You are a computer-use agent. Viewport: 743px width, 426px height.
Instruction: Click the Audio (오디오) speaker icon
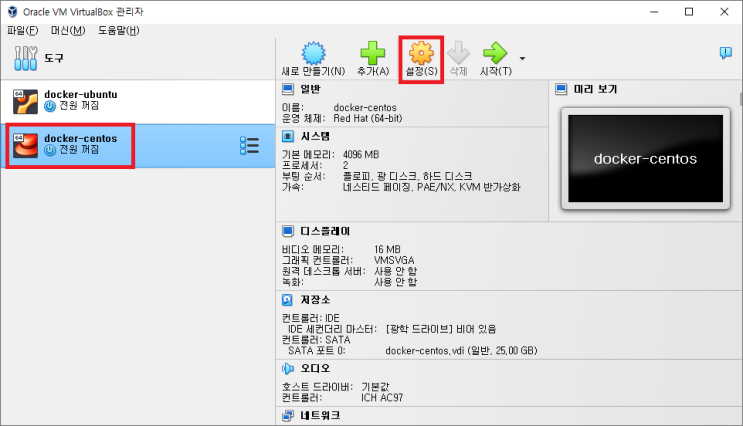click(x=288, y=368)
